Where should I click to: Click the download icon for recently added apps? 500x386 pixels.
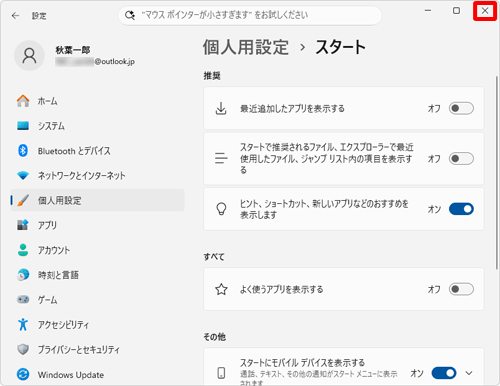click(x=221, y=108)
